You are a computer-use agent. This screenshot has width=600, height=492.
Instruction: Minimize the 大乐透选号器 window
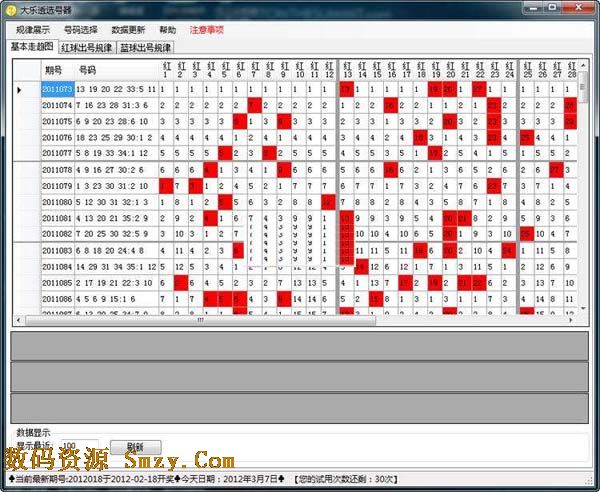coord(533,7)
